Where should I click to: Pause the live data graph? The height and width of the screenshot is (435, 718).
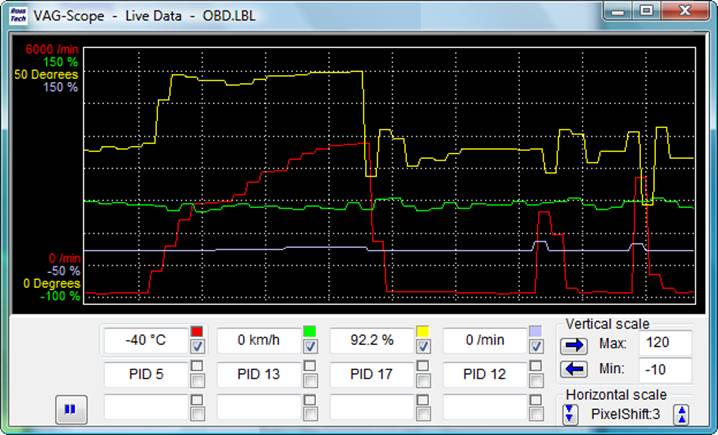point(70,408)
